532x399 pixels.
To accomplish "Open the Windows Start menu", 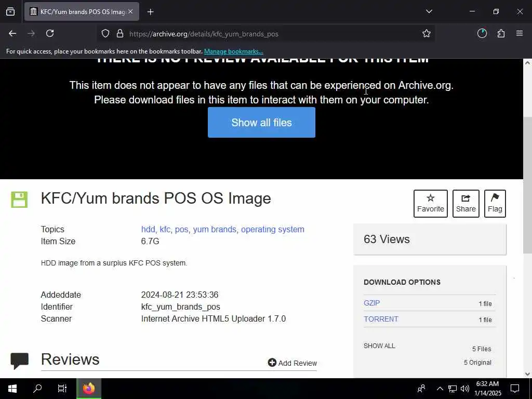I will tap(12, 389).
